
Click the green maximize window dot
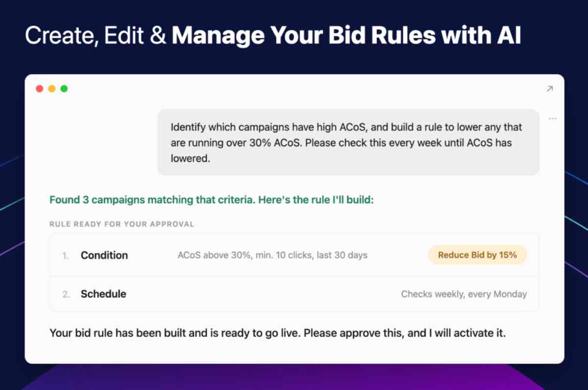(x=64, y=89)
